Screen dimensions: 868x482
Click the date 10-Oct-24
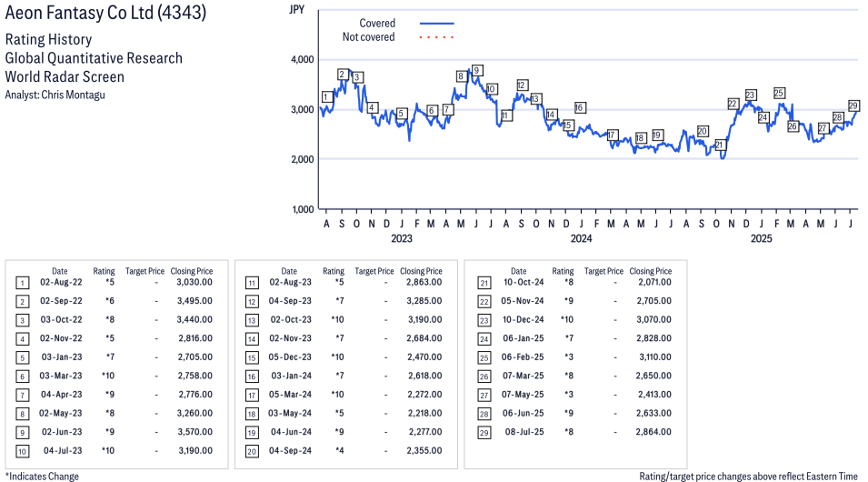click(x=524, y=282)
